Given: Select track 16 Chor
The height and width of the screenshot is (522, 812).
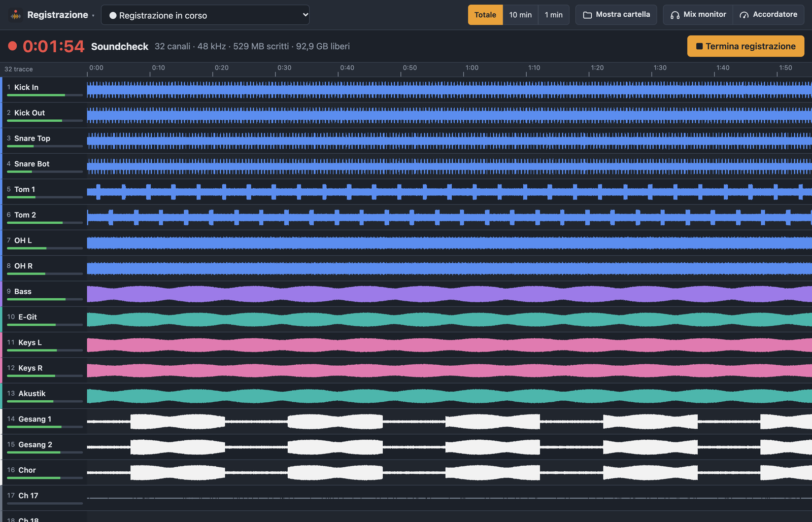Looking at the screenshot, I should click(x=44, y=473).
